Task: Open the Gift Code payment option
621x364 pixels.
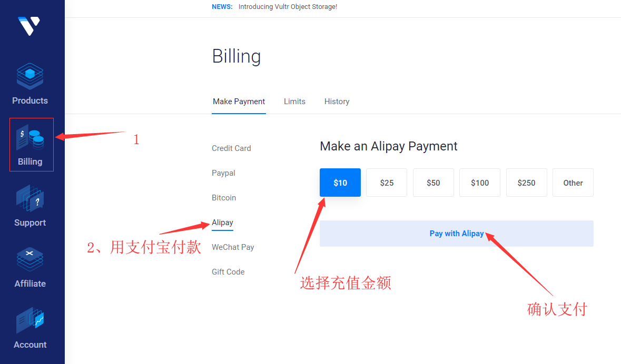Action: click(228, 272)
